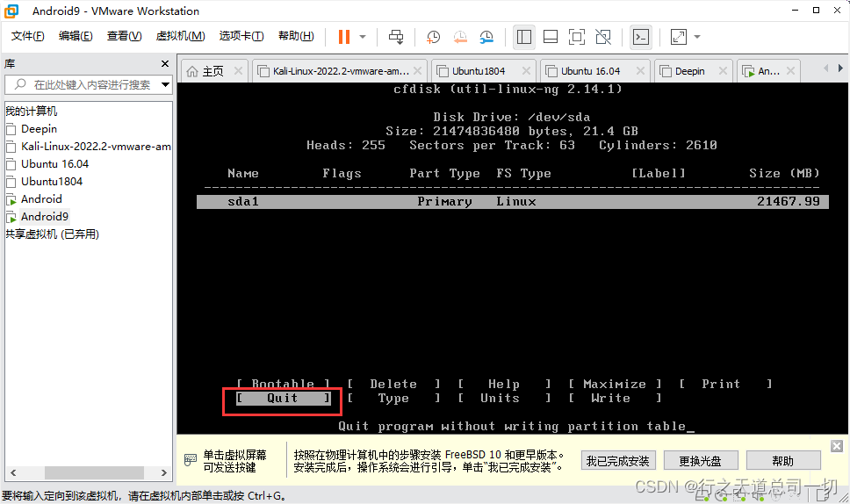This screenshot has height=504, width=850.
Task: Open the 文件(F) menu
Action: coord(27,36)
